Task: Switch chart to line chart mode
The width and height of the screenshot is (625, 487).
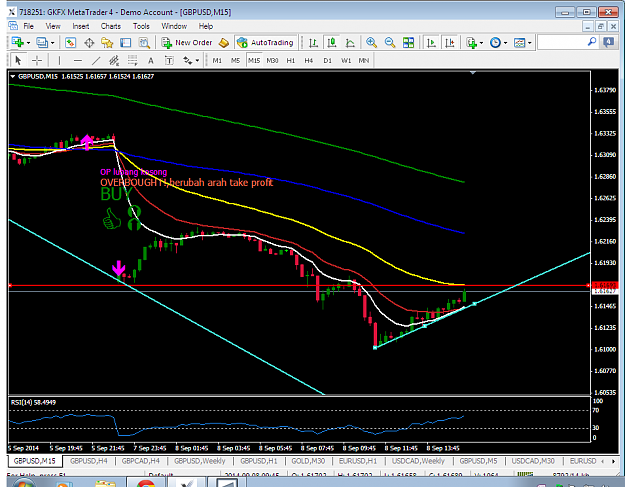Action: point(350,43)
